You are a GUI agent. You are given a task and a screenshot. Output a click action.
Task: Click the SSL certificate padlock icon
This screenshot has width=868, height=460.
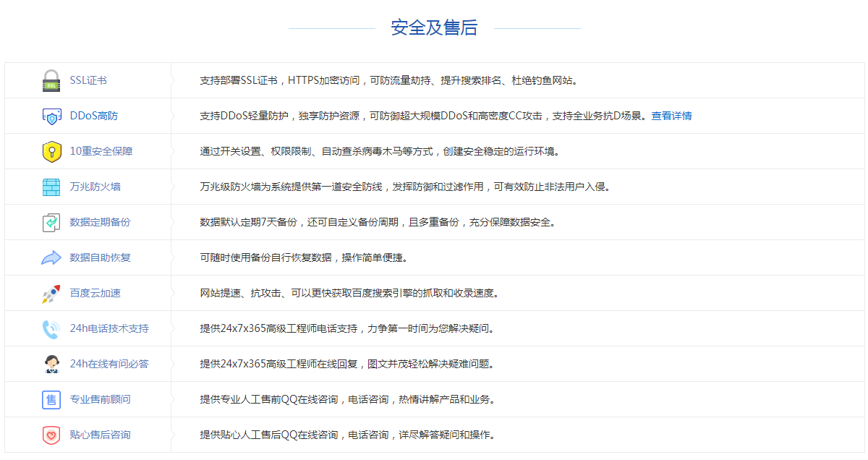coord(51,80)
